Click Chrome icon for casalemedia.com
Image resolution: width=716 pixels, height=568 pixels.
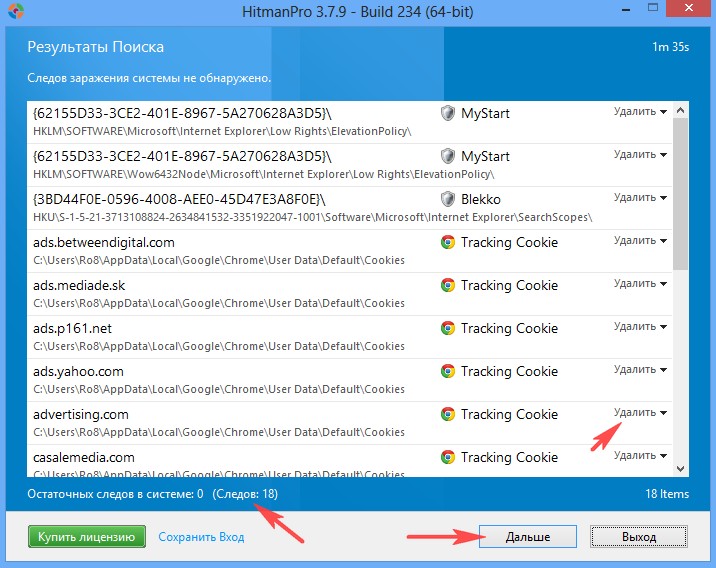click(x=448, y=457)
